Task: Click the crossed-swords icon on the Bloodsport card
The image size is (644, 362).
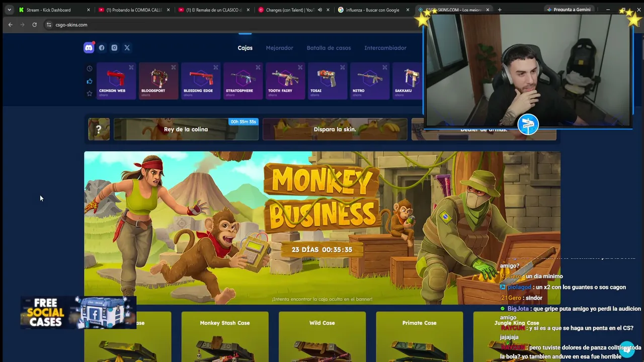Action: click(174, 67)
